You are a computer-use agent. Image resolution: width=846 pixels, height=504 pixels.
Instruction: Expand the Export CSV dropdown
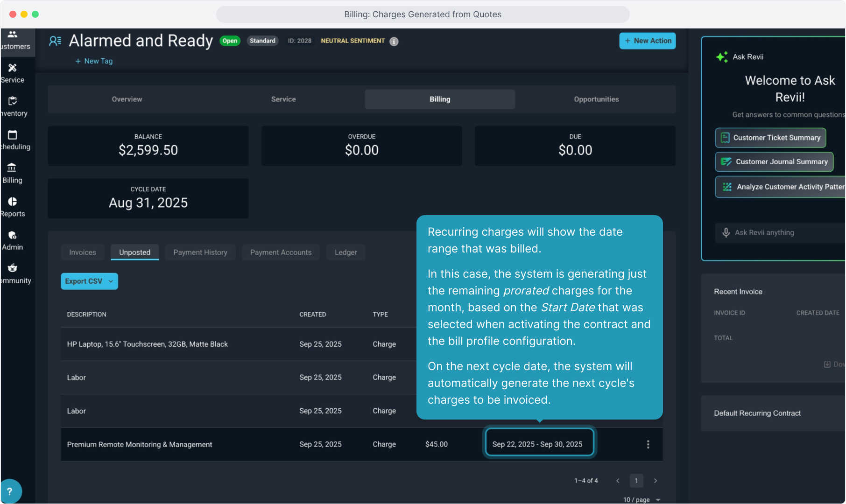click(x=89, y=281)
